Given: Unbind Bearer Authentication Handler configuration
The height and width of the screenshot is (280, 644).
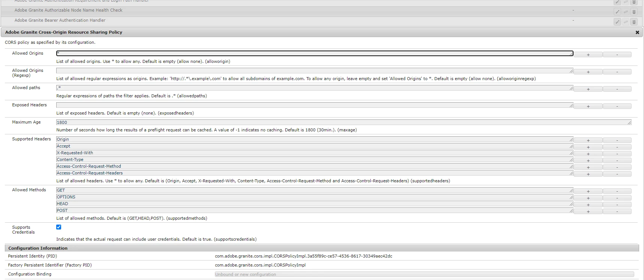Looking at the screenshot, I should pos(626,22).
